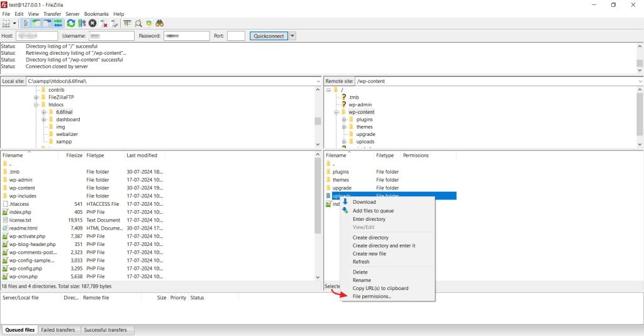Open the File menu
644x336 pixels.
tap(6, 14)
